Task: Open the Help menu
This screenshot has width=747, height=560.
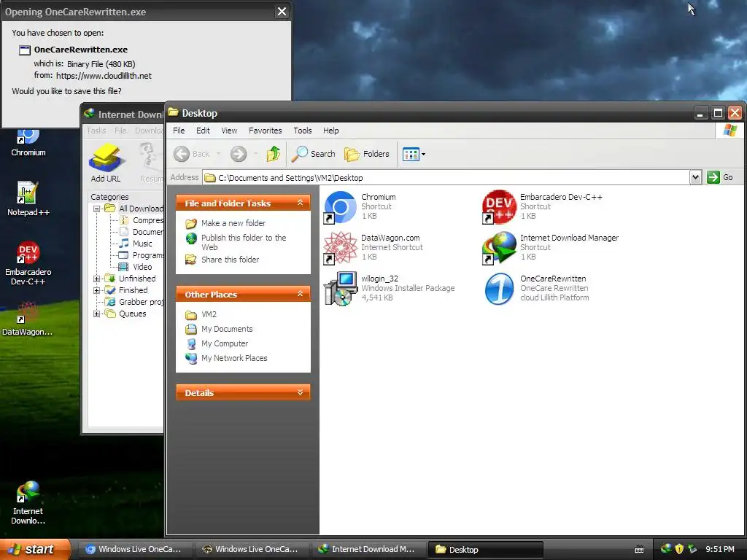Action: [330, 131]
